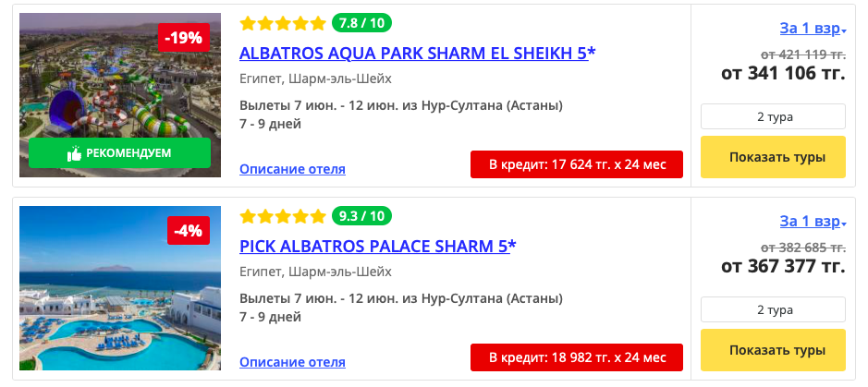
Task: Click '2 тура' box under 341 106 тг. price
Action: coord(774,116)
